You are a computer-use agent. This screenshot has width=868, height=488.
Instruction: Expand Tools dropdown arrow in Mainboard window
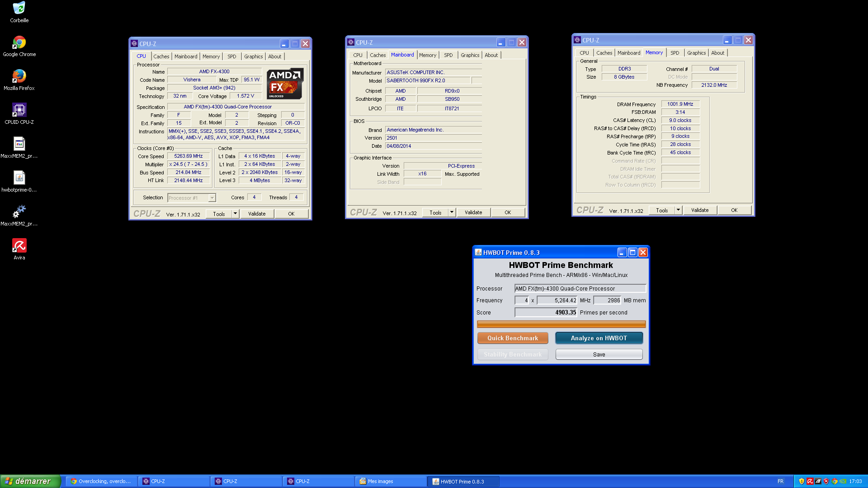coord(452,212)
